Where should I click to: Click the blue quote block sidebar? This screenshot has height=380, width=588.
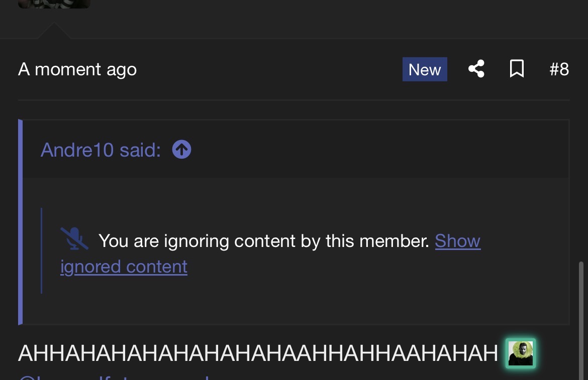click(20, 222)
